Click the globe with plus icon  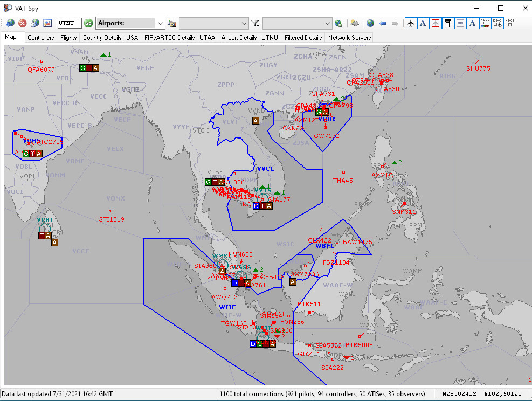(339, 23)
